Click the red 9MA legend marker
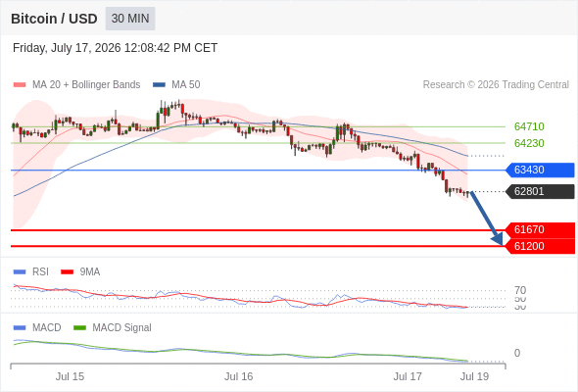 pos(67,272)
